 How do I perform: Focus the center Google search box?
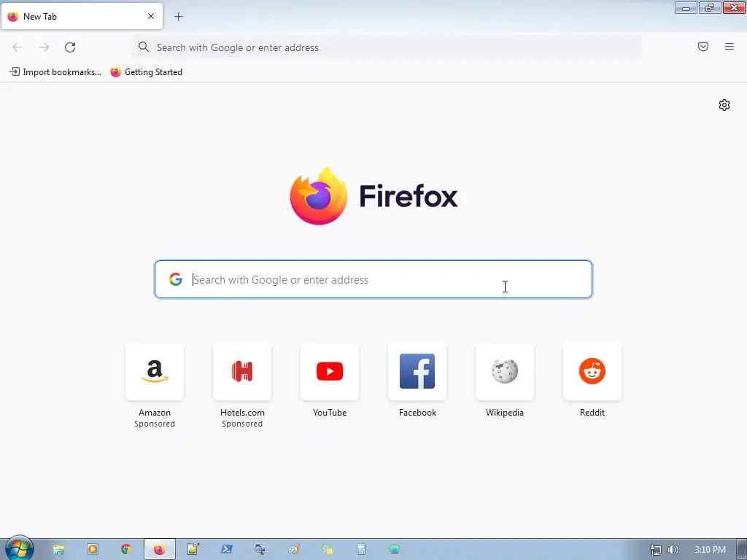pyautogui.click(x=373, y=279)
